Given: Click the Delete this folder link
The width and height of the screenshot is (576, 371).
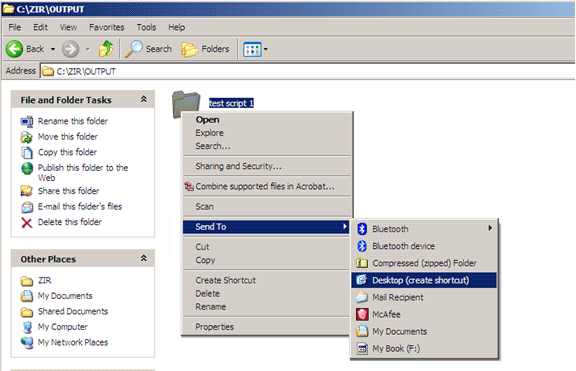Looking at the screenshot, I should tap(70, 222).
